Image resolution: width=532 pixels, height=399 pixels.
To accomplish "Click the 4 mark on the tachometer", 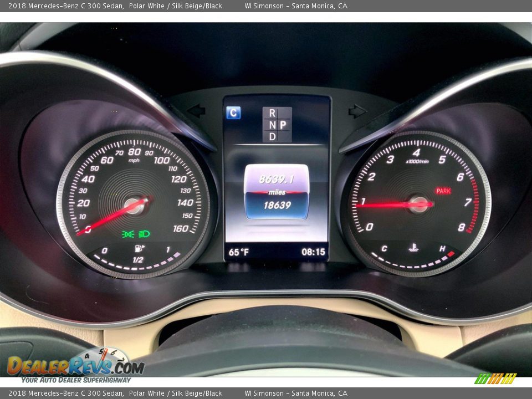I will pos(417,153).
